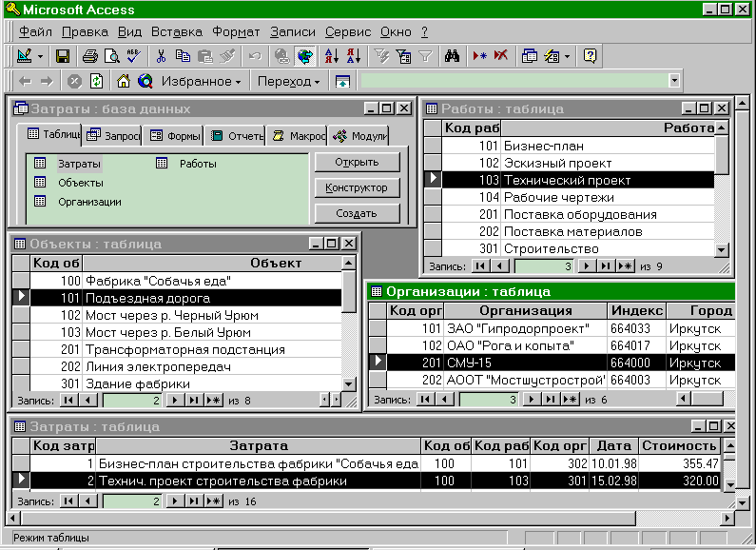Click the Print icon
Screen dimensions: 756x550
click(89, 56)
